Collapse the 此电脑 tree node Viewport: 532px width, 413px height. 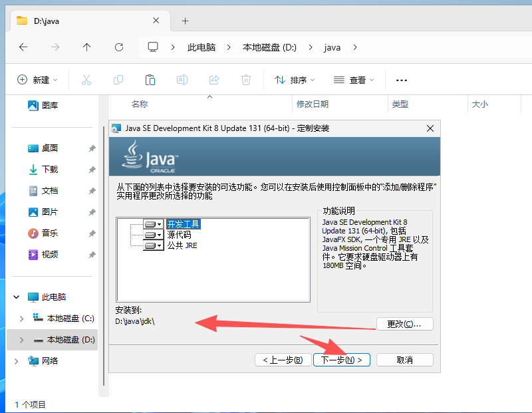(x=16, y=297)
